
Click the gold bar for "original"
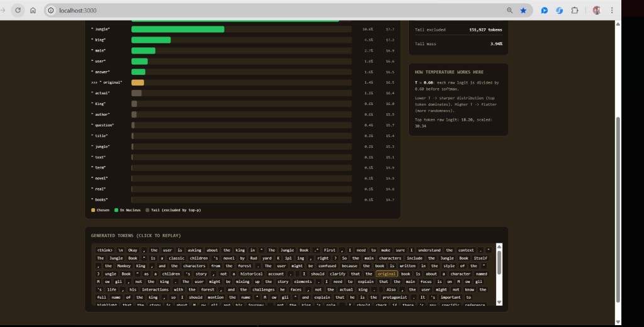(138, 82)
